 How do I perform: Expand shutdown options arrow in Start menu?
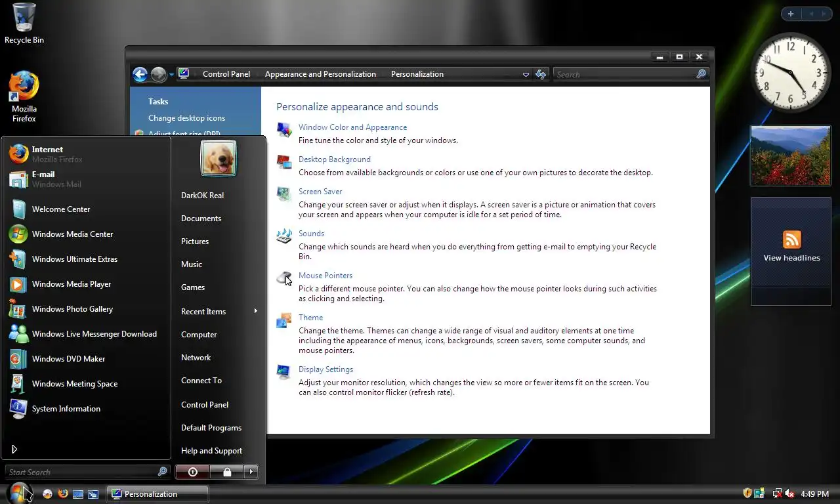coord(251,472)
